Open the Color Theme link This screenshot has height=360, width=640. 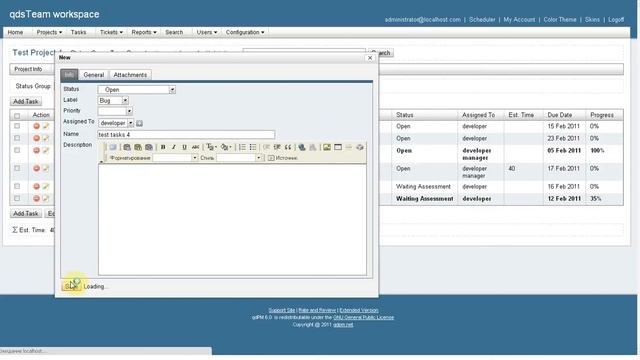pos(560,19)
